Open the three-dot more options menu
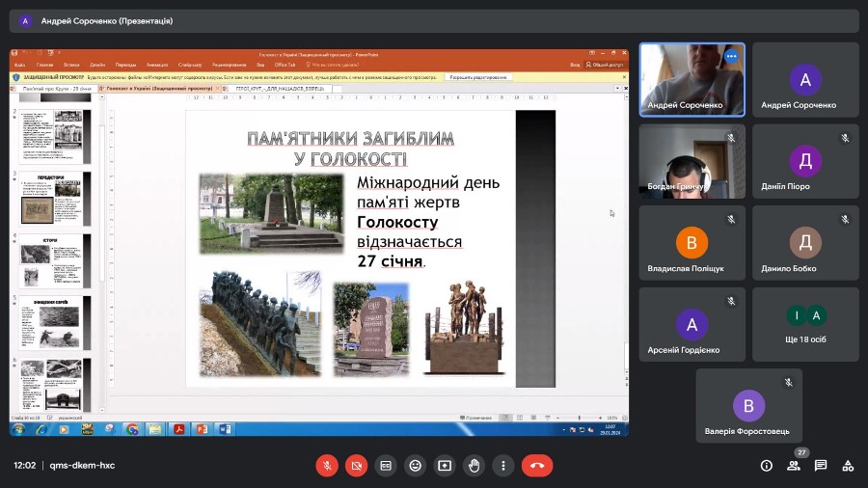 [x=502, y=465]
